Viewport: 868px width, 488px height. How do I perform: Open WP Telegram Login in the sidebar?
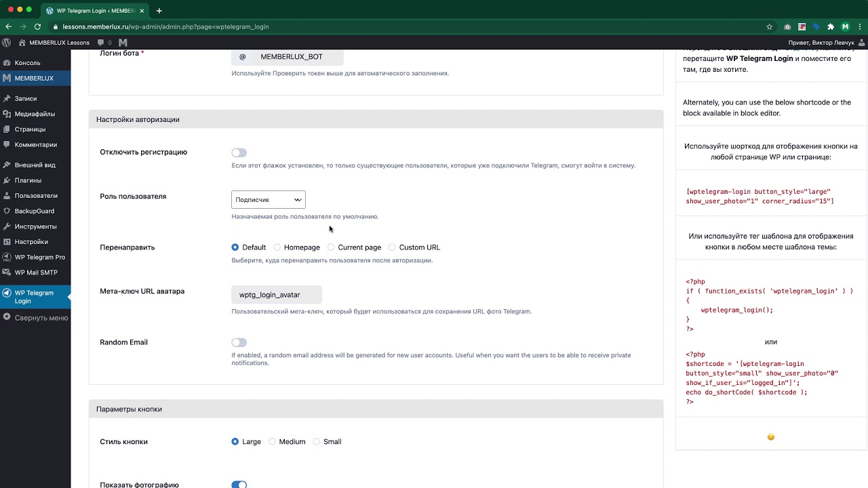[x=35, y=297]
